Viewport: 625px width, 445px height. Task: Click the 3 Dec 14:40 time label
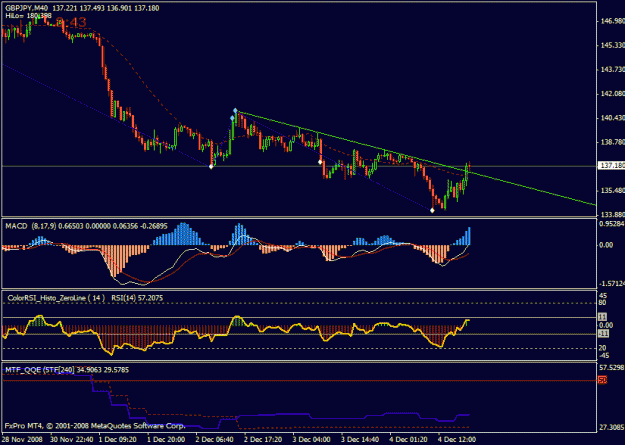tap(361, 439)
